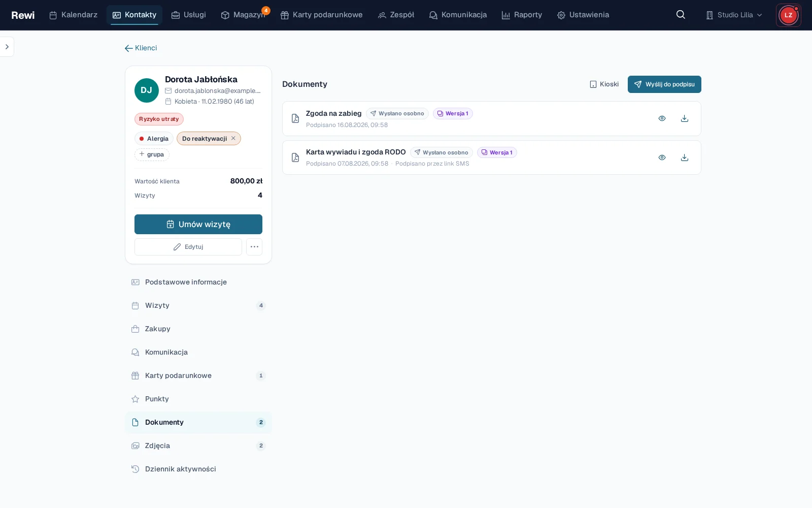Open Komunikacja in client sidebar
The width and height of the screenshot is (812, 508).
(x=198, y=352)
